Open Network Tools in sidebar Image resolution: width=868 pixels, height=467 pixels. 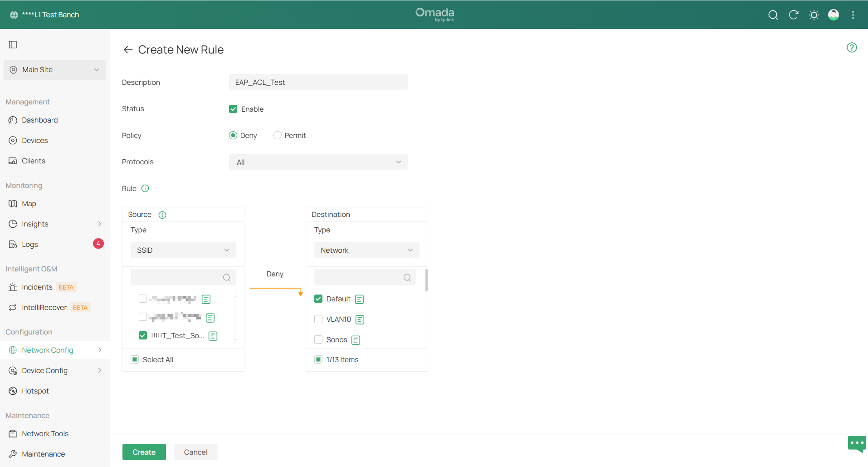click(x=45, y=434)
